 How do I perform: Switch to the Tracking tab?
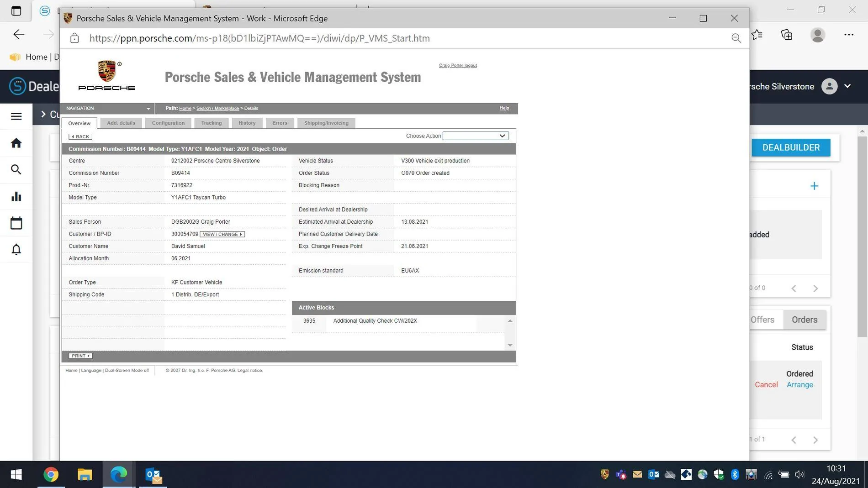[x=212, y=123]
